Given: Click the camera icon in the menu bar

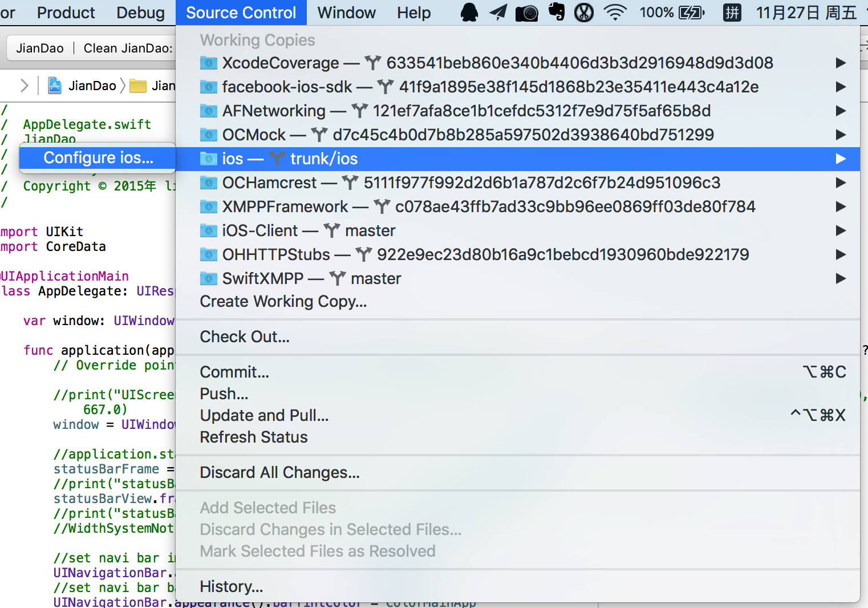Looking at the screenshot, I should point(526,13).
